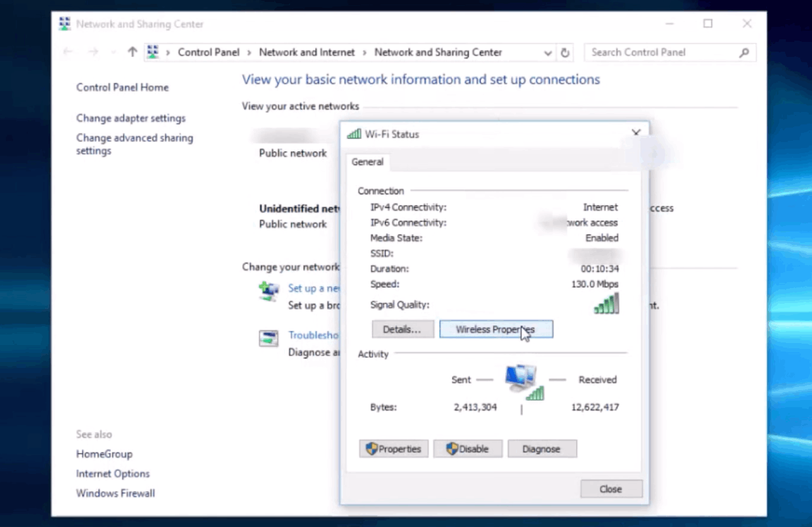Open Internet Options
Viewport: 812px width, 527px height.
coord(113,474)
